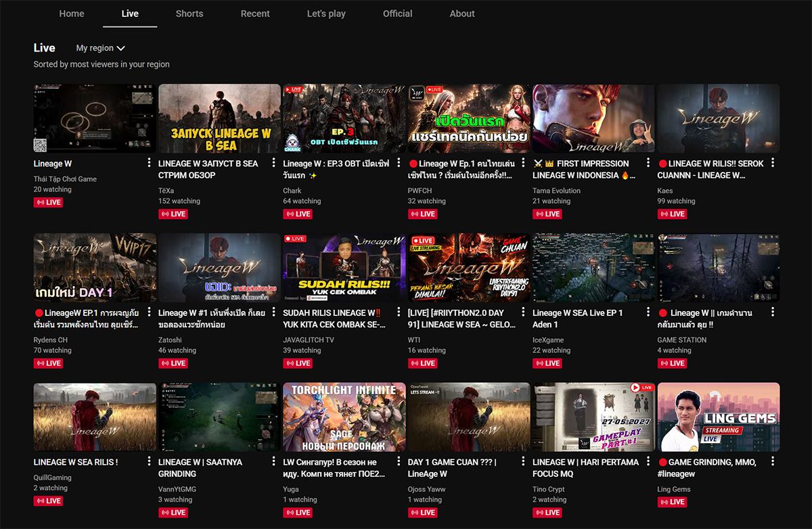Click three-dot menu beside Kaes SEROK CUANNN stream

point(773,164)
